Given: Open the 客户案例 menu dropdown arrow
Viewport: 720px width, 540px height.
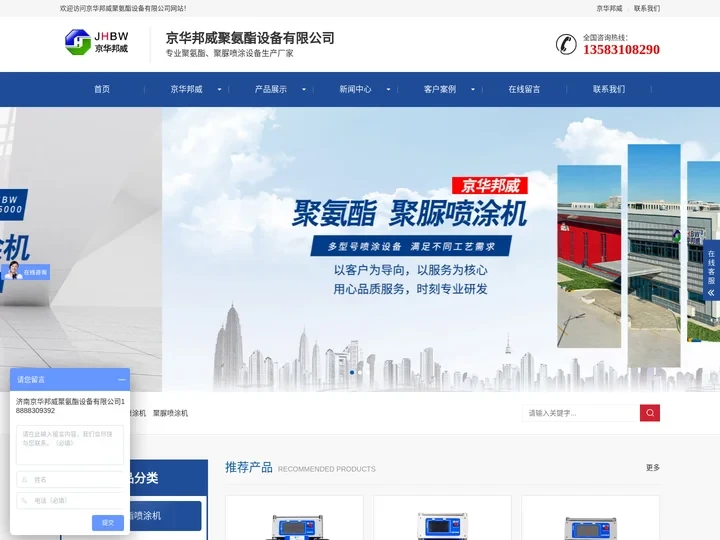Looking at the screenshot, I should tap(473, 89).
